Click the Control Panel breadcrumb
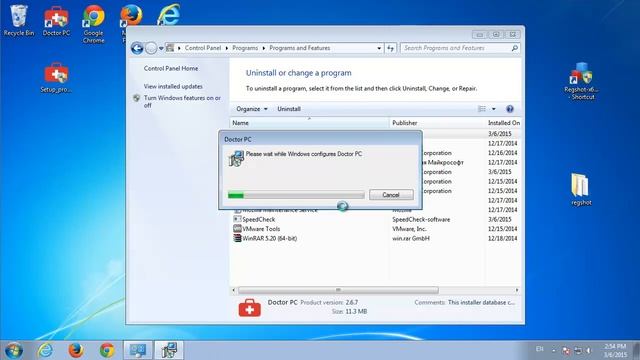The width and height of the screenshot is (640, 360). coord(203,48)
